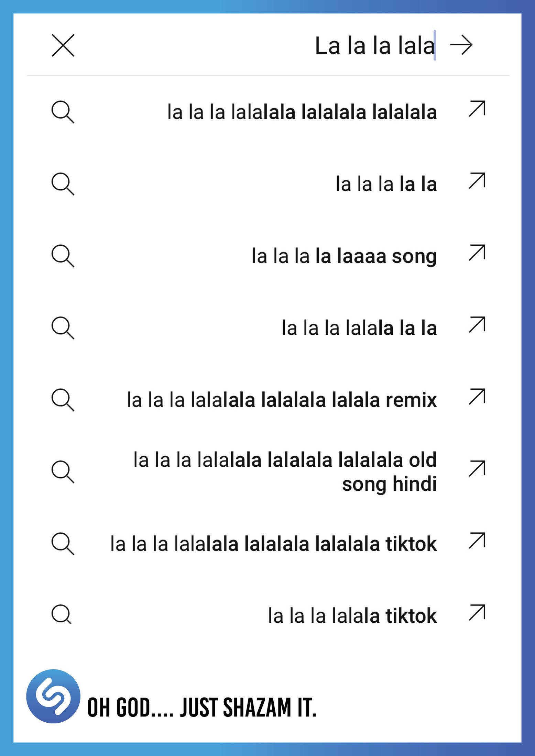Click the "la la la la la" suggestion text
Image resolution: width=535 pixels, height=756 pixels.
(x=386, y=184)
